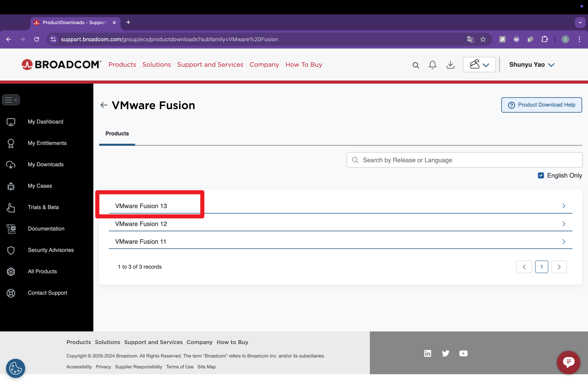The height and width of the screenshot is (382, 588).
Task: Collapse the sidebar with hamburger toggle
Action: (x=11, y=100)
